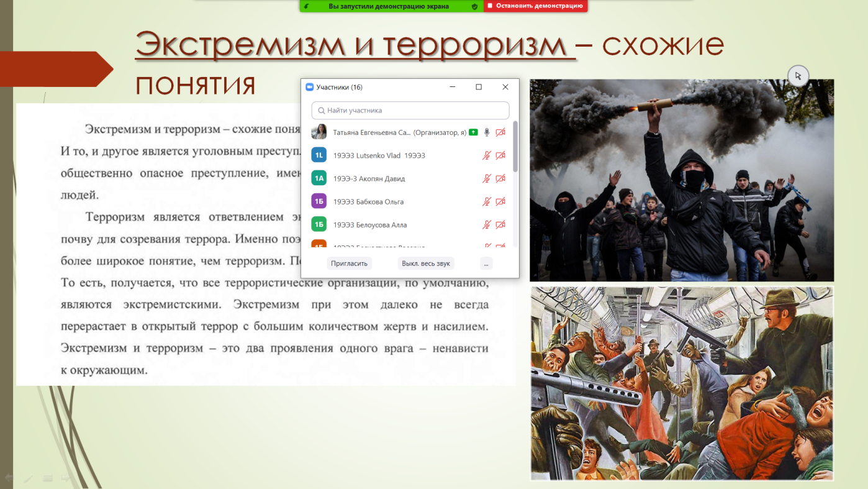868x489 pixels.
Task: Click the green screen-sharing indicator for organizer
Action: (x=473, y=132)
